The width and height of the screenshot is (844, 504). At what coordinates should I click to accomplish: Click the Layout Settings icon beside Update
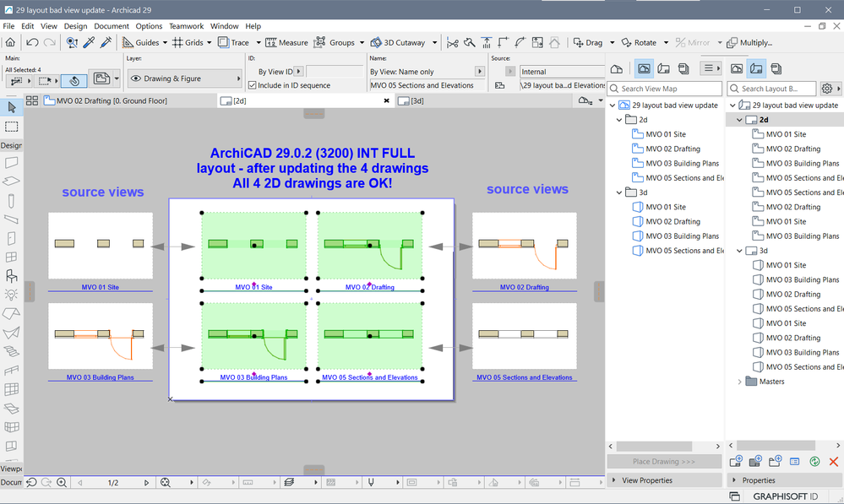pos(794,462)
